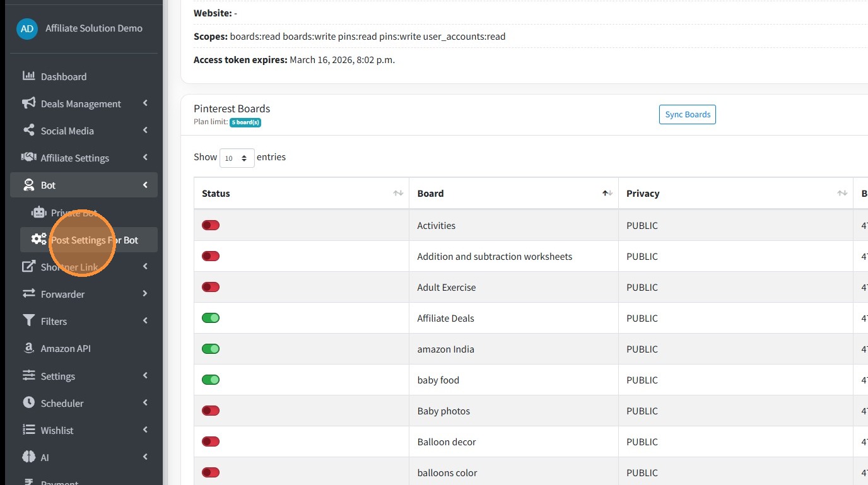Click the Amazon API logo icon
This screenshot has width=868, height=485.
[x=28, y=348]
